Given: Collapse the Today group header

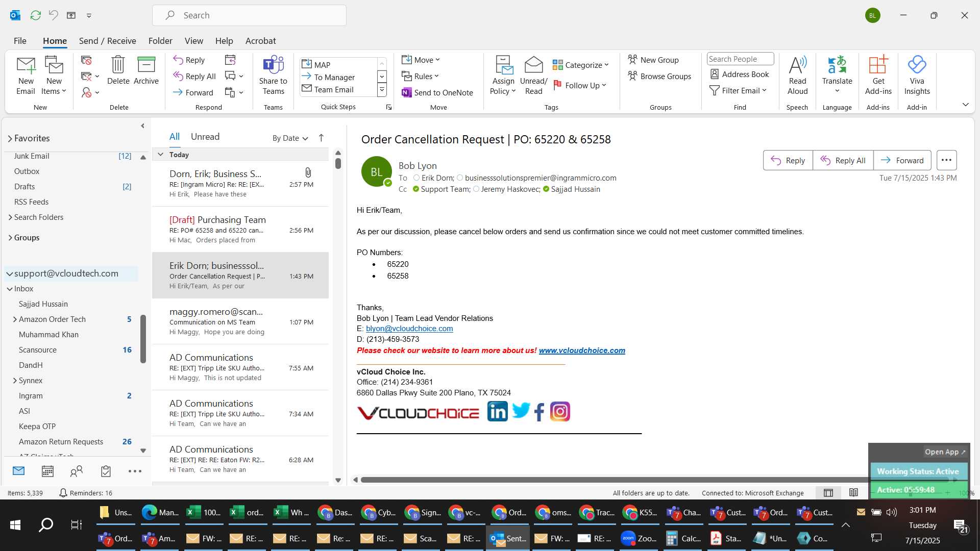Looking at the screenshot, I should [160, 155].
